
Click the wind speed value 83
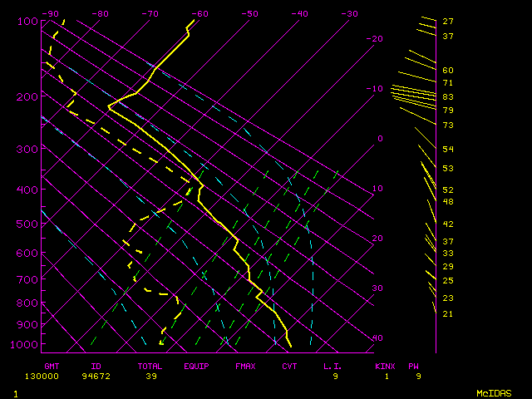(447, 97)
